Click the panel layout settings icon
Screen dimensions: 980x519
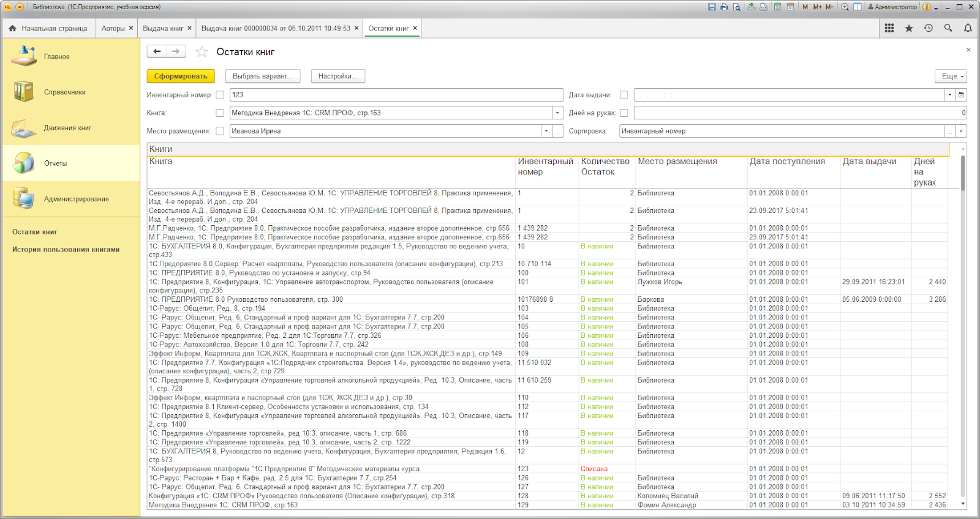tap(857, 7)
